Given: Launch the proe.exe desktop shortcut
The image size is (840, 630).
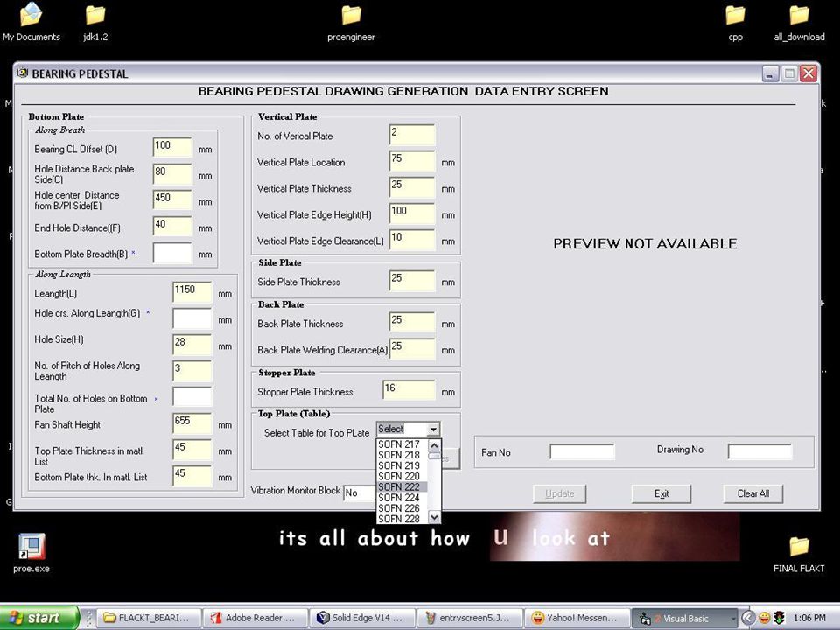Looking at the screenshot, I should point(31,553).
